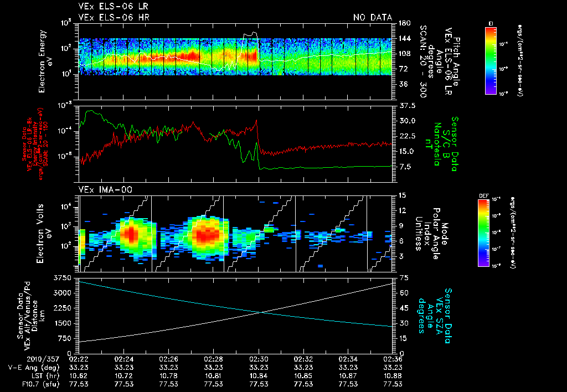Click the 02:30 time tick label
Screen dimensions: 567x392
click(259, 359)
